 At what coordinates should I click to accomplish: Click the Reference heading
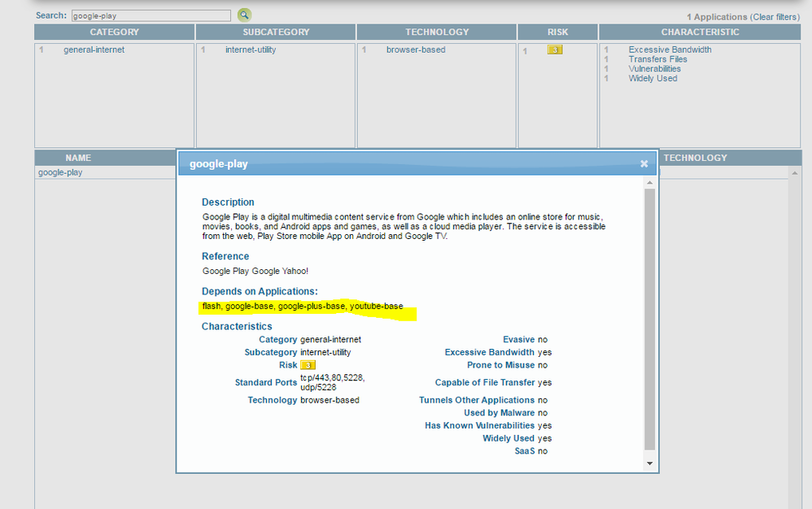225,257
